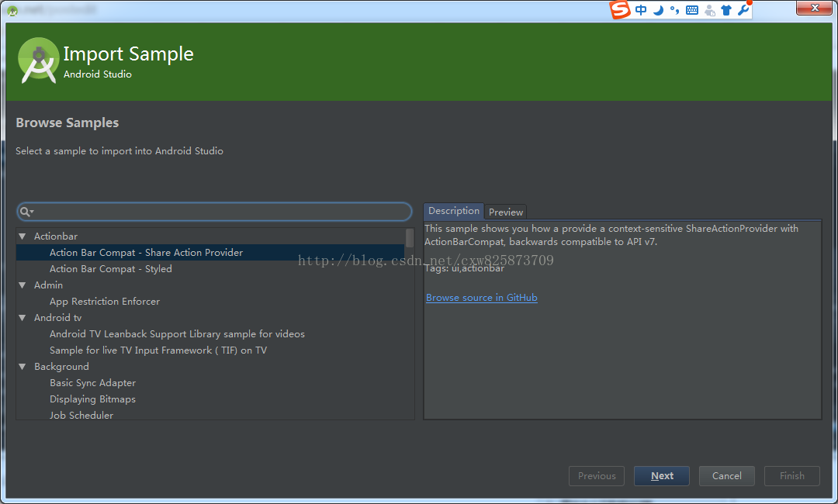Select Sample for live TV Input Framework

point(158,350)
